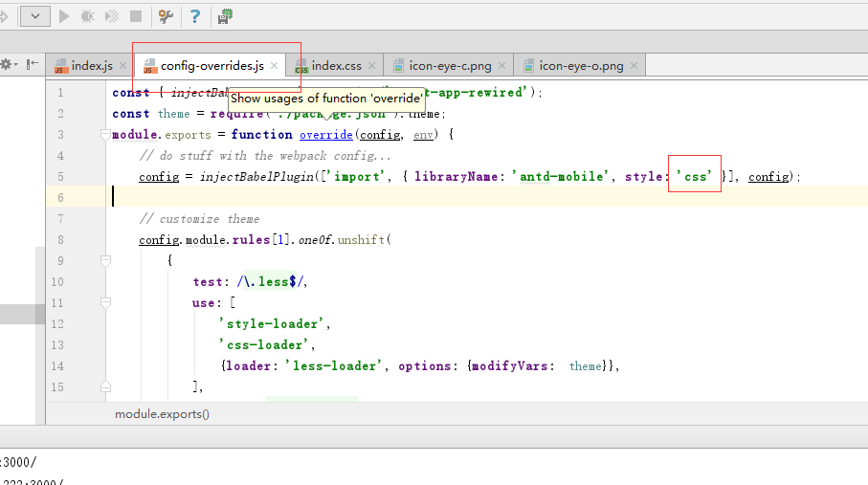This screenshot has height=485, width=868.
Task: Open the icon-eye-c.png tab
Action: coord(450,65)
